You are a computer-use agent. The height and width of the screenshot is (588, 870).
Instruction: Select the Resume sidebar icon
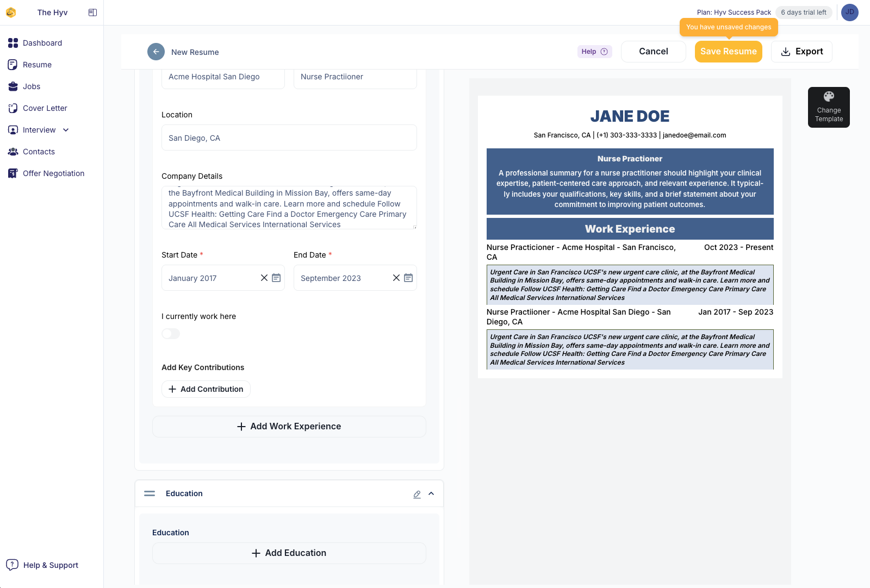[13, 64]
